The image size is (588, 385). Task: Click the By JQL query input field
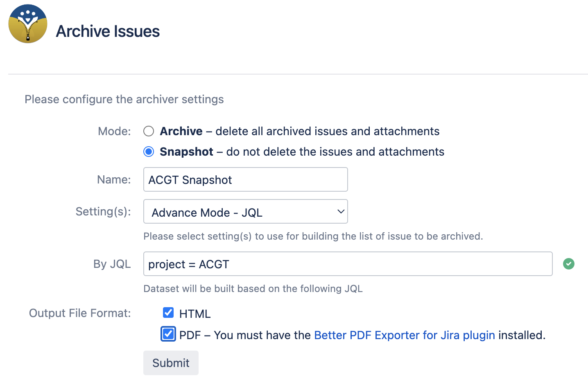point(347,264)
